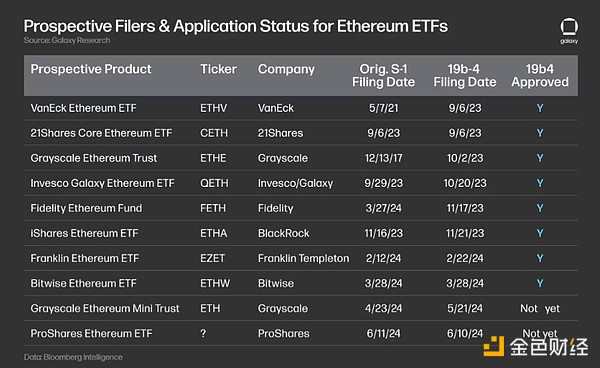This screenshot has height=368, width=600.
Task: Select the Prospective Product column header
Action: pos(91,69)
